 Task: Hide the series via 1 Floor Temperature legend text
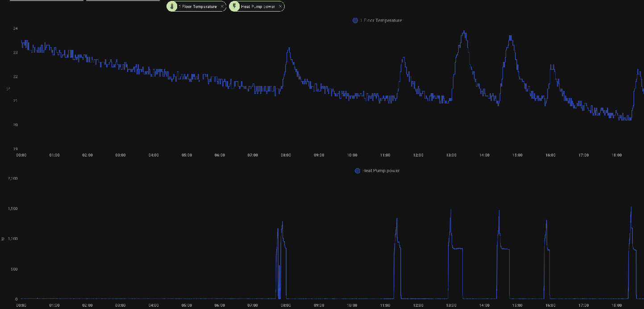[381, 21]
